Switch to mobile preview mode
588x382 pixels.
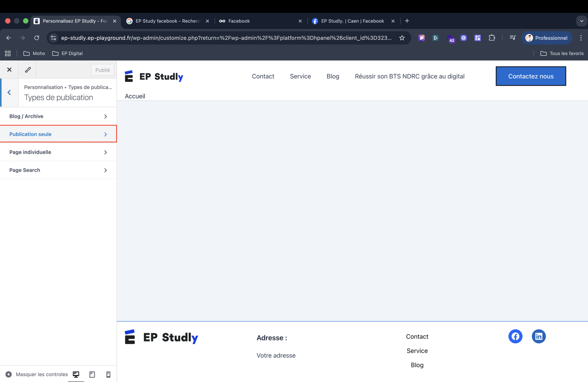coord(108,374)
